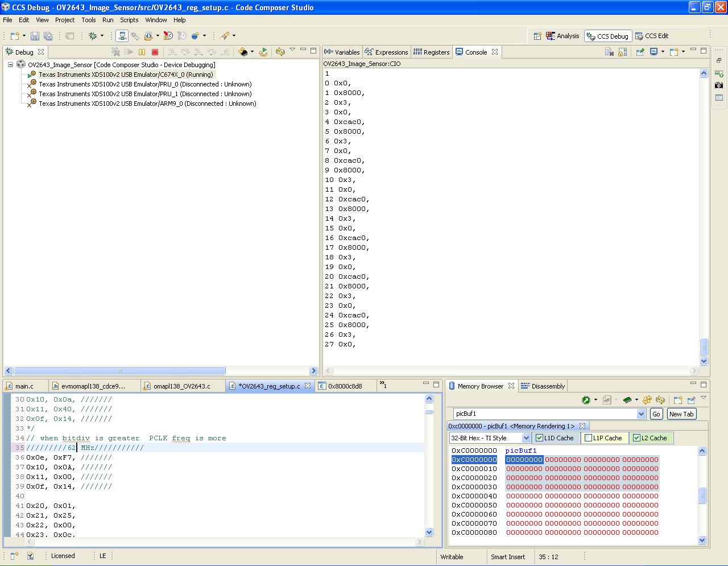Close the Memory Rendering 1 tab

click(582, 426)
